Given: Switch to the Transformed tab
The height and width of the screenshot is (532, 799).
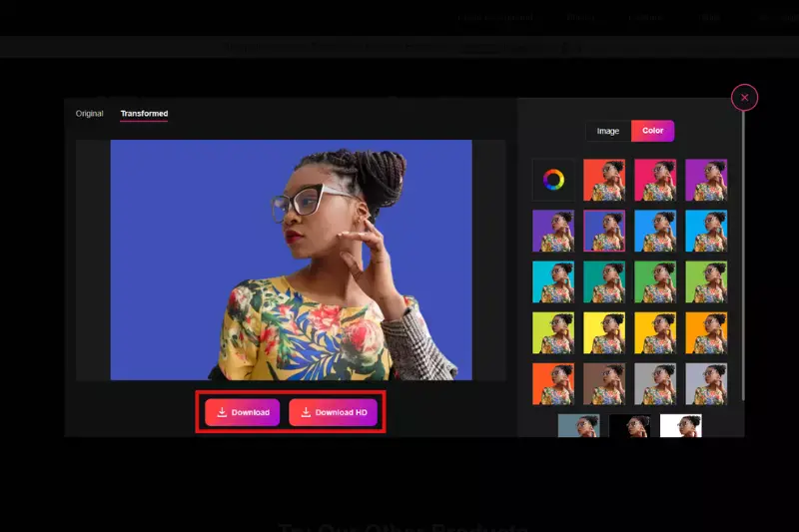Looking at the screenshot, I should (144, 114).
